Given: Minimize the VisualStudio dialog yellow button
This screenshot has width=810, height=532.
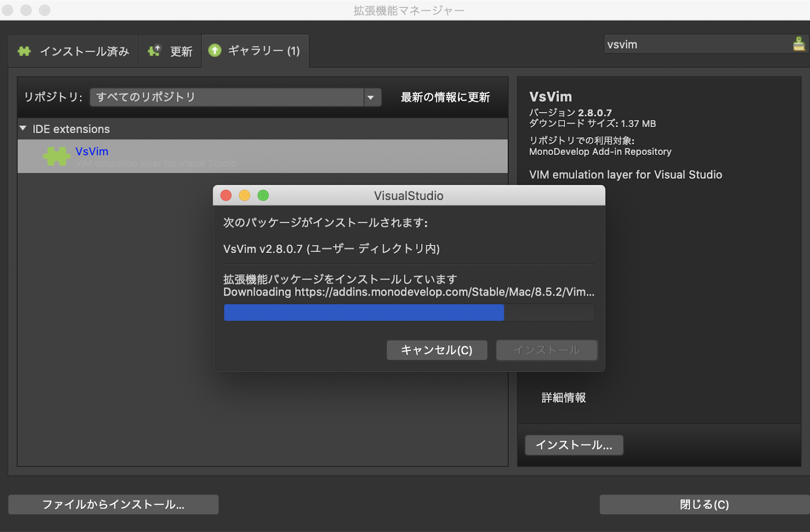Looking at the screenshot, I should [245, 195].
